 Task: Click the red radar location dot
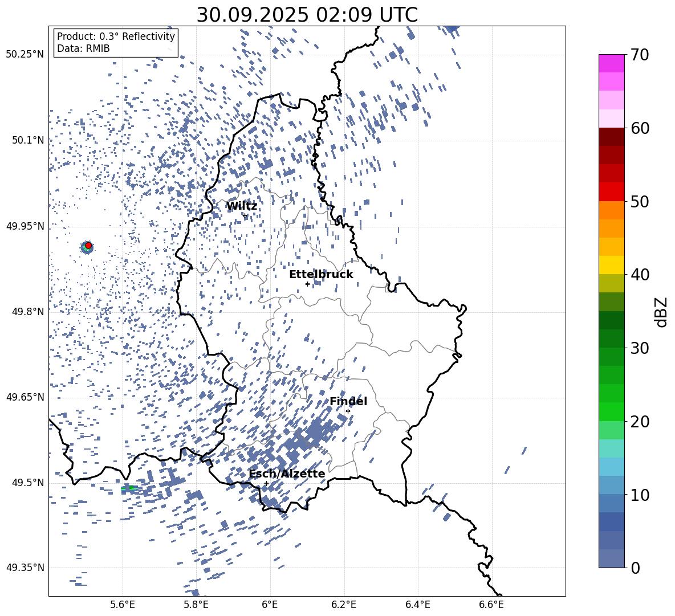[x=88, y=246]
